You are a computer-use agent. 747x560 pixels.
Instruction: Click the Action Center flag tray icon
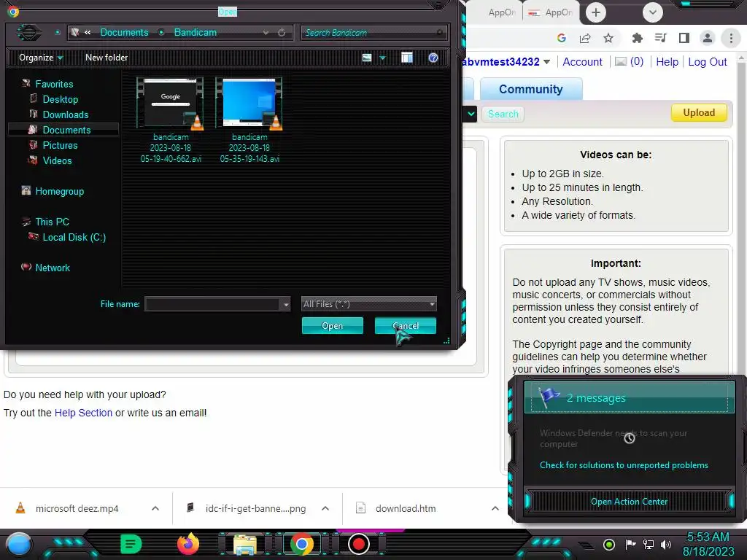[x=630, y=544]
